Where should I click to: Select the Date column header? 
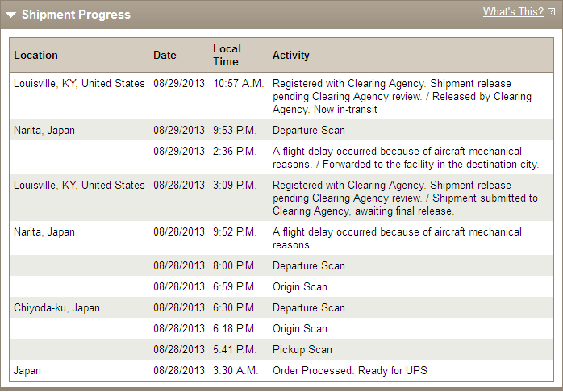[165, 56]
